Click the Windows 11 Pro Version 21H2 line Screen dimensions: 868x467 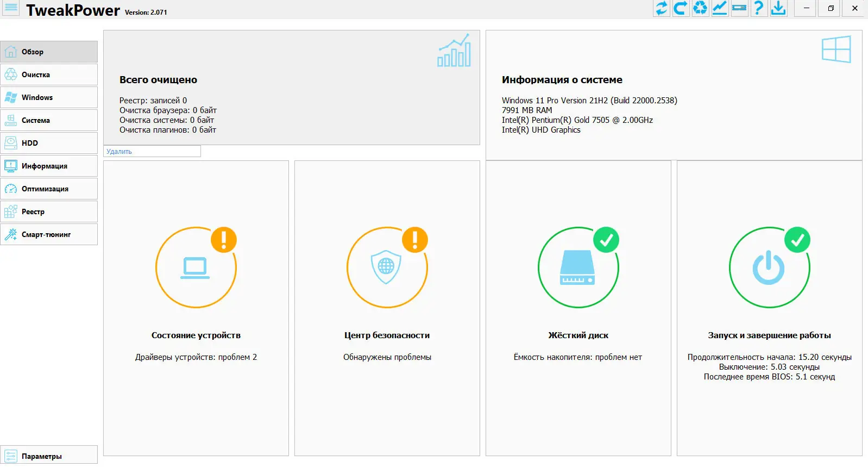[589, 101]
